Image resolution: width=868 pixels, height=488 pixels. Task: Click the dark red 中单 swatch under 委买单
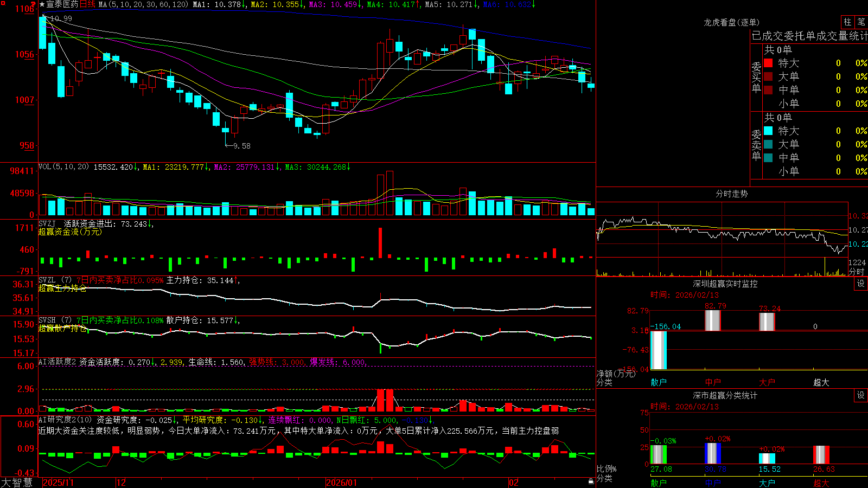click(x=768, y=90)
